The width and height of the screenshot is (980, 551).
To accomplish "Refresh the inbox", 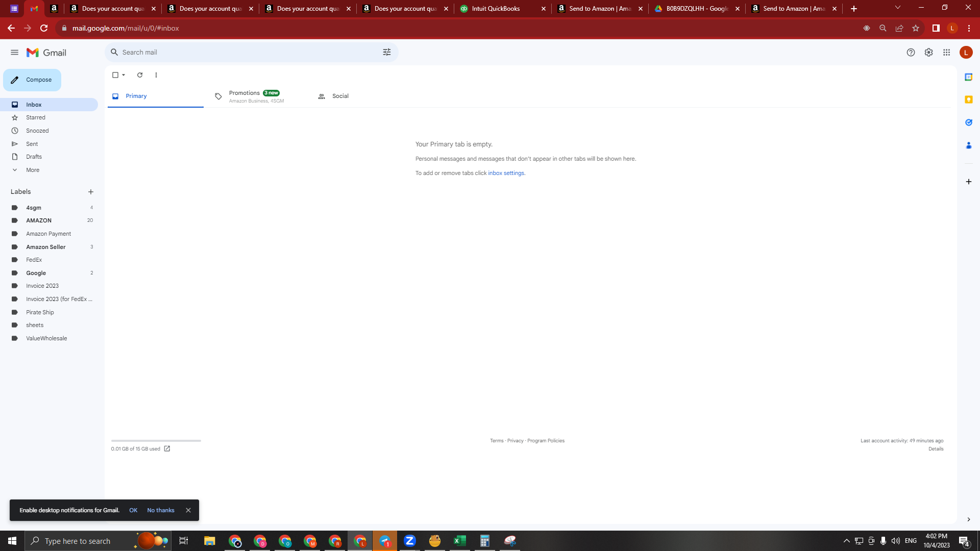I will coord(140,75).
